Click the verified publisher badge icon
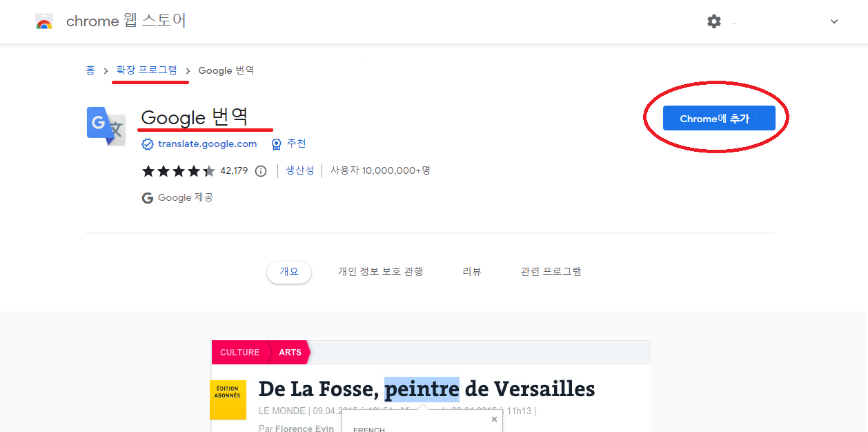Image resolution: width=868 pixels, height=432 pixels. pyautogui.click(x=147, y=144)
